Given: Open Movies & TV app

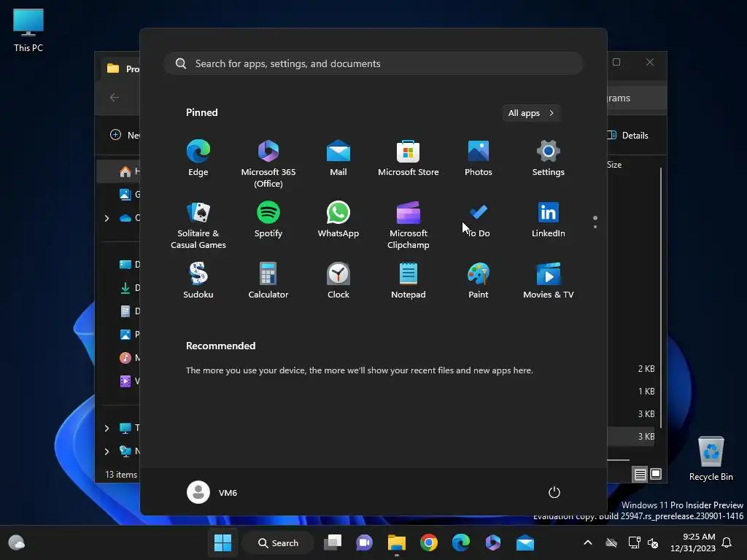Looking at the screenshot, I should tap(549, 281).
